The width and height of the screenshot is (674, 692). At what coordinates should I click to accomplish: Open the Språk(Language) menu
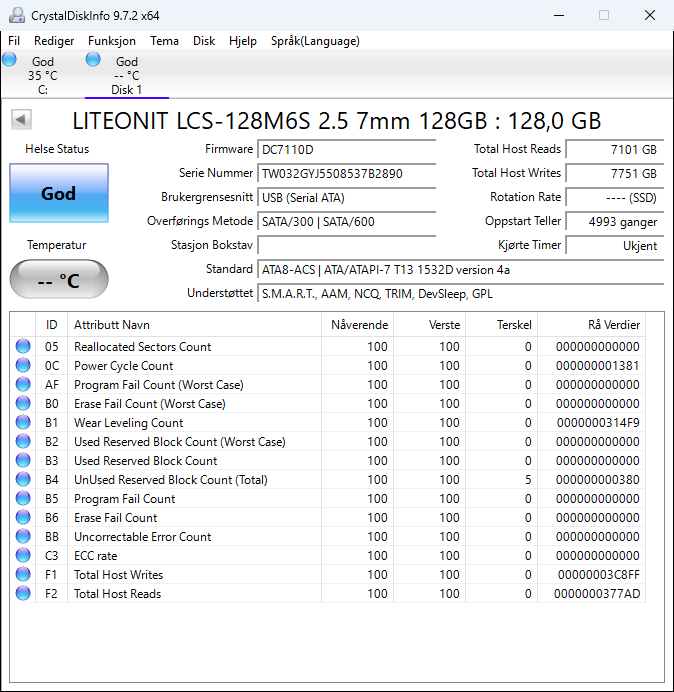tap(315, 41)
